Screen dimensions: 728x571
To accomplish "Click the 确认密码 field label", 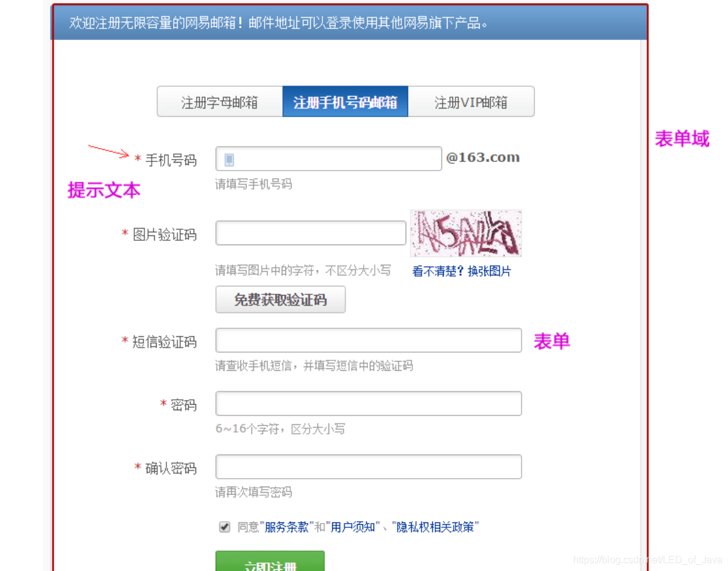I will pos(171,469).
